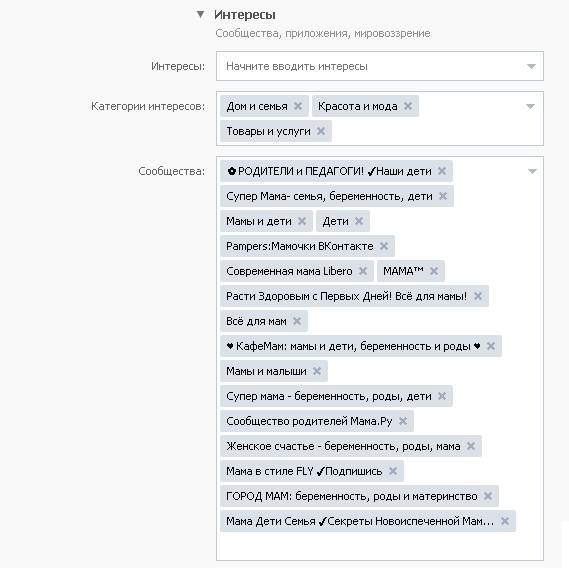Image resolution: width=569 pixels, height=568 pixels.
Task: Remove the 'Дом и семья' category tag
Action: (298, 106)
